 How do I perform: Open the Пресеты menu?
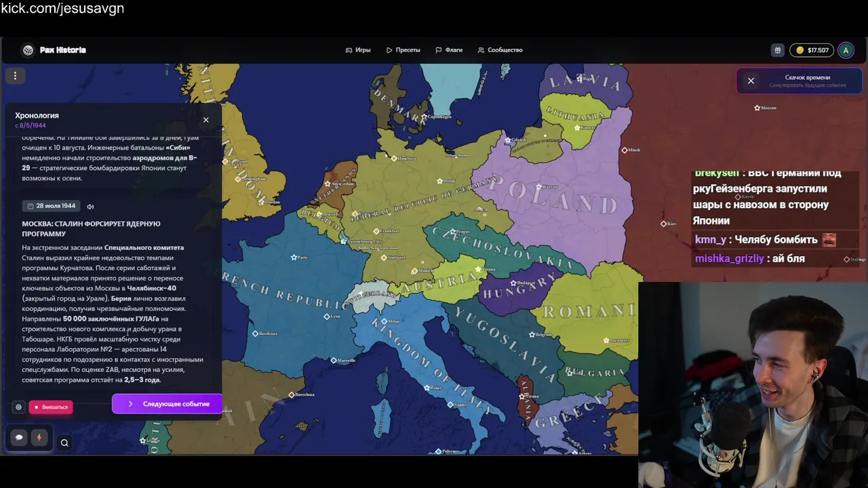click(x=403, y=50)
